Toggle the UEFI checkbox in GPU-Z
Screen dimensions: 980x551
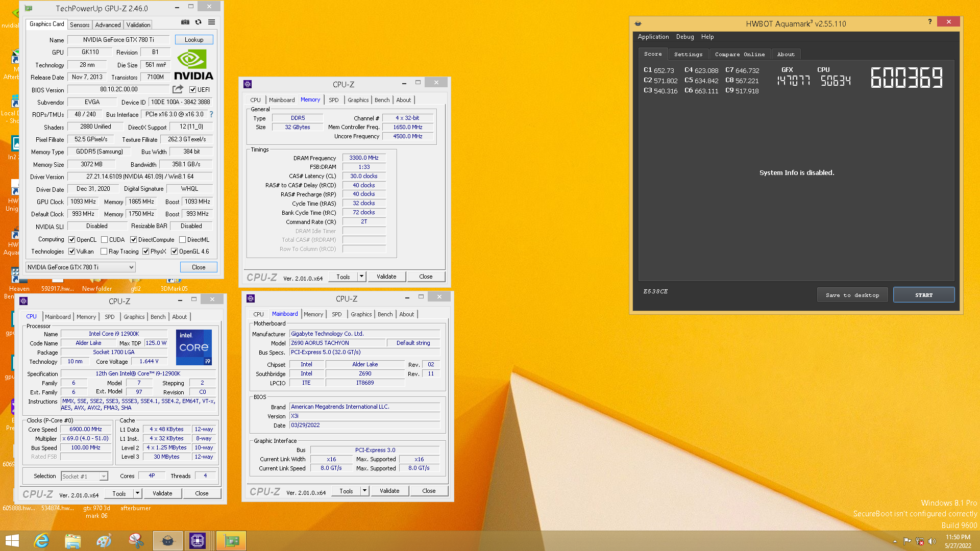(192, 90)
